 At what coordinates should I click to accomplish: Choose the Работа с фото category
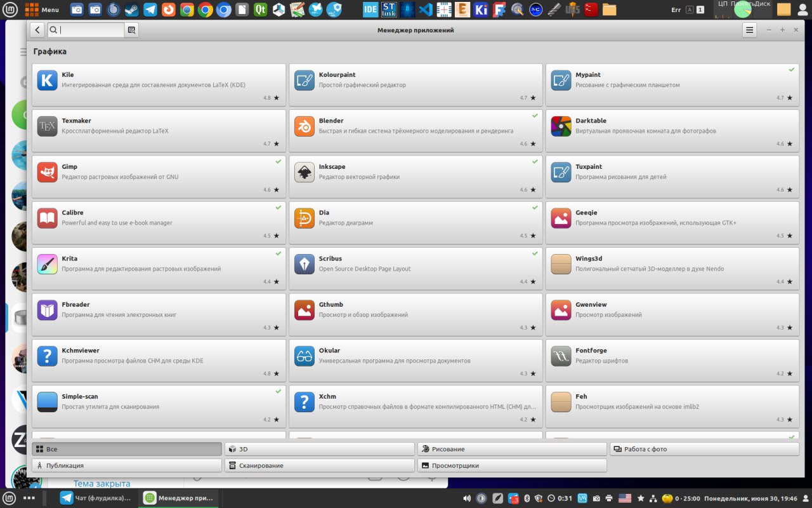pyautogui.click(x=704, y=449)
